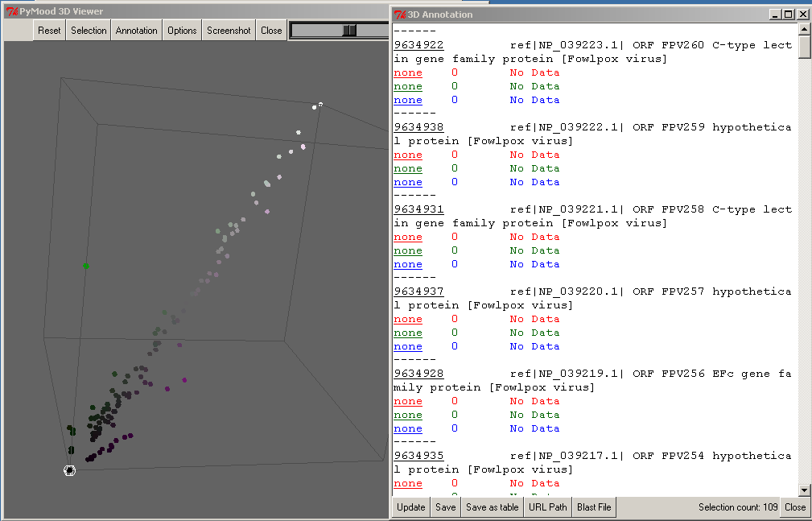Image resolution: width=812 pixels, height=521 pixels.
Task: Click Save as table button
Action: tap(492, 507)
